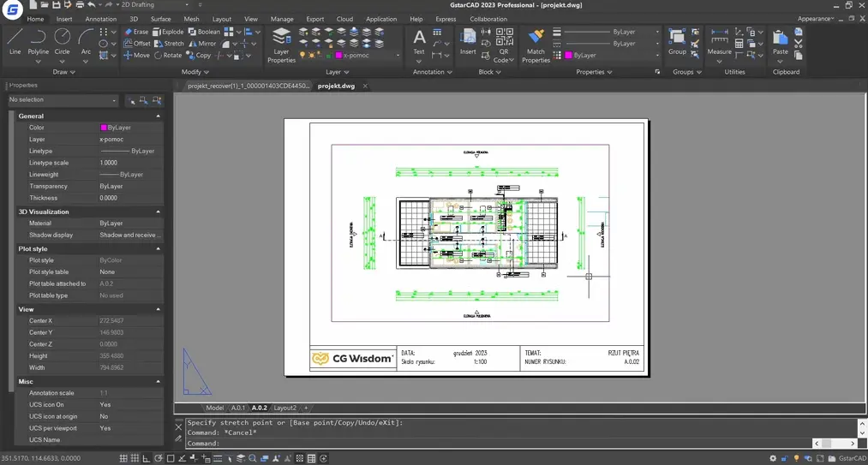The width and height of the screenshot is (868, 465).
Task: Click the Erase tool
Action: [135, 32]
